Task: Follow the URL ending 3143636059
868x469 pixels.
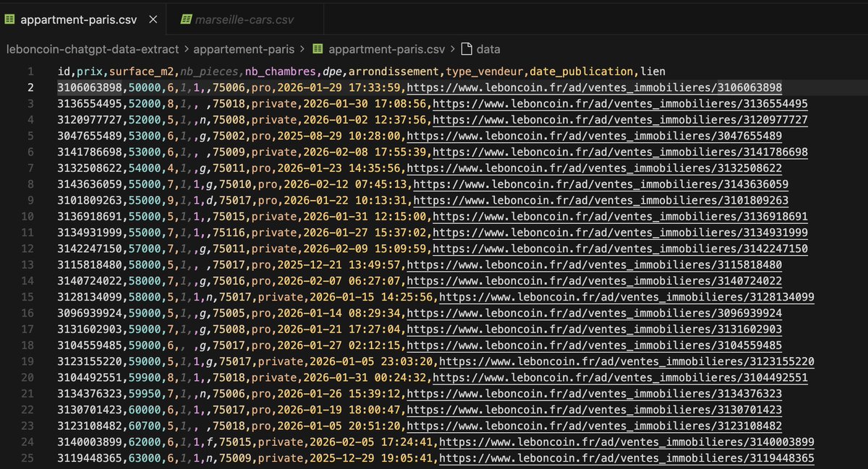Action: click(x=601, y=184)
